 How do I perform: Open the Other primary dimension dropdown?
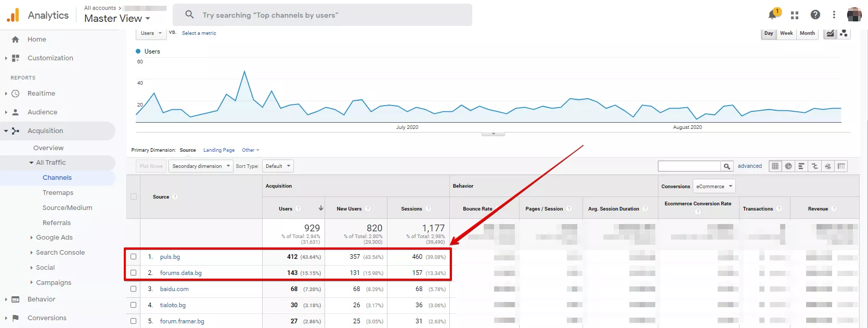click(250, 150)
